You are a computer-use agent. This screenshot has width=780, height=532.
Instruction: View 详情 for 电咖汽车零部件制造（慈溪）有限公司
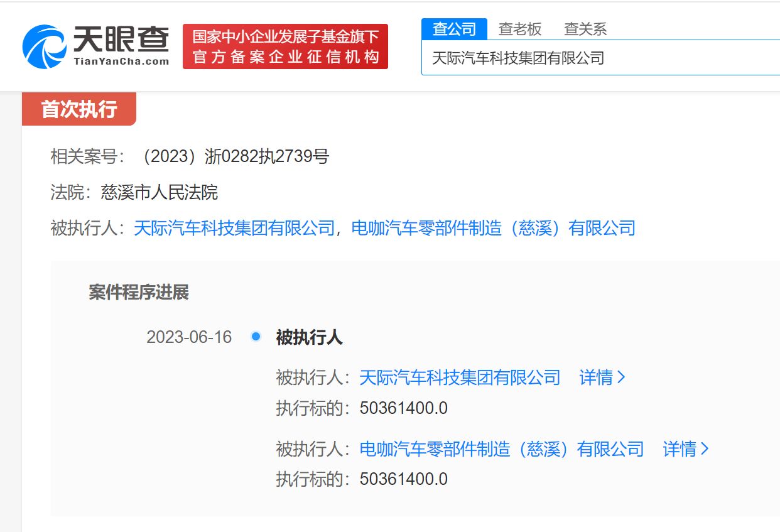click(x=686, y=449)
